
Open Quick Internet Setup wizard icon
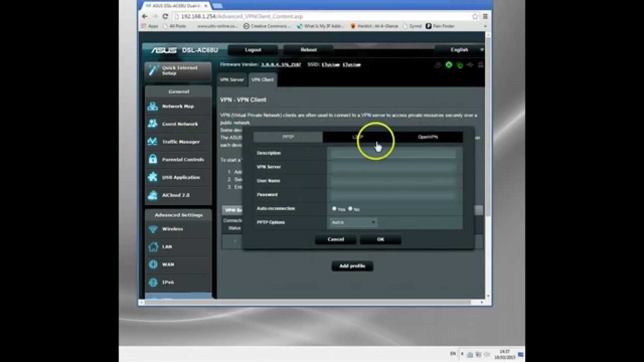click(152, 71)
